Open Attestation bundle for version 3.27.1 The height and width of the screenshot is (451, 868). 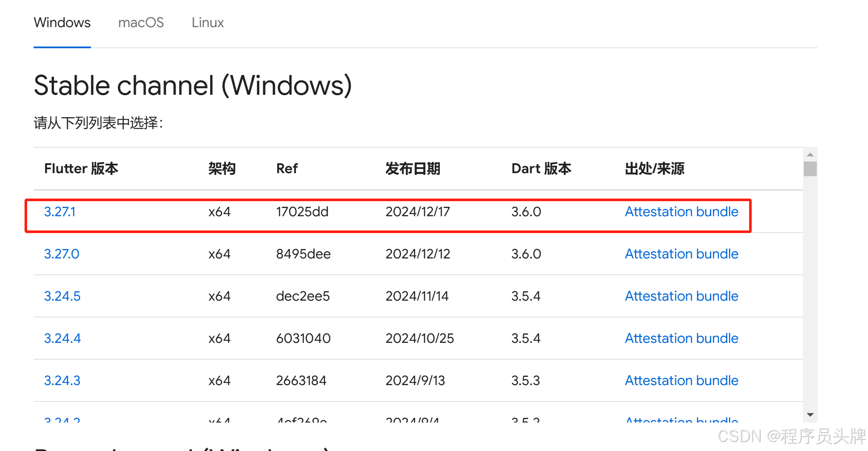pyautogui.click(x=681, y=212)
